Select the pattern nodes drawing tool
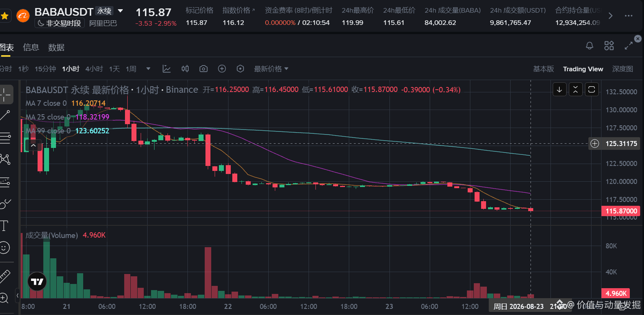The image size is (644, 315). (5, 159)
